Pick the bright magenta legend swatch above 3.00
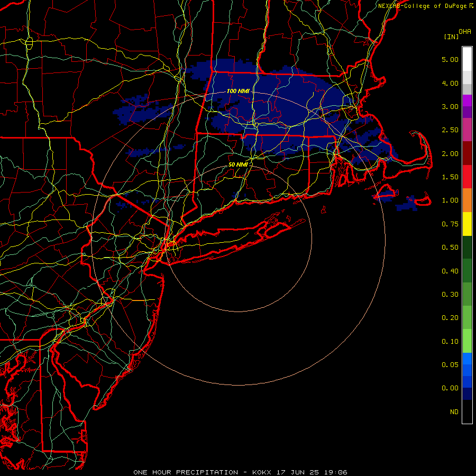The height and width of the screenshot is (476, 476). pos(467,100)
